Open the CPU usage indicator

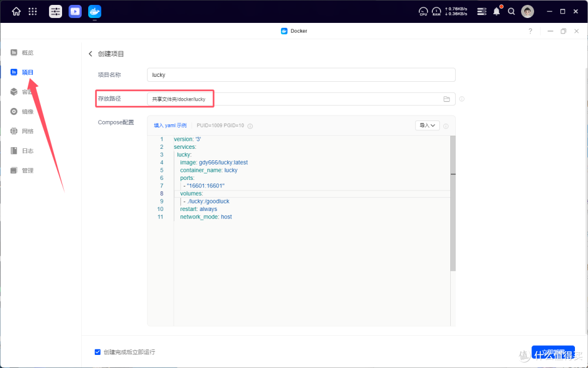pyautogui.click(x=423, y=11)
